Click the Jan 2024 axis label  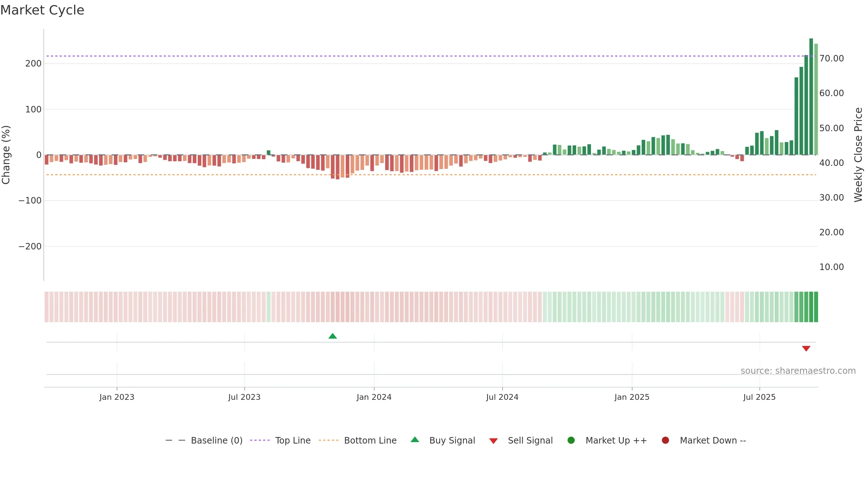pos(374,397)
